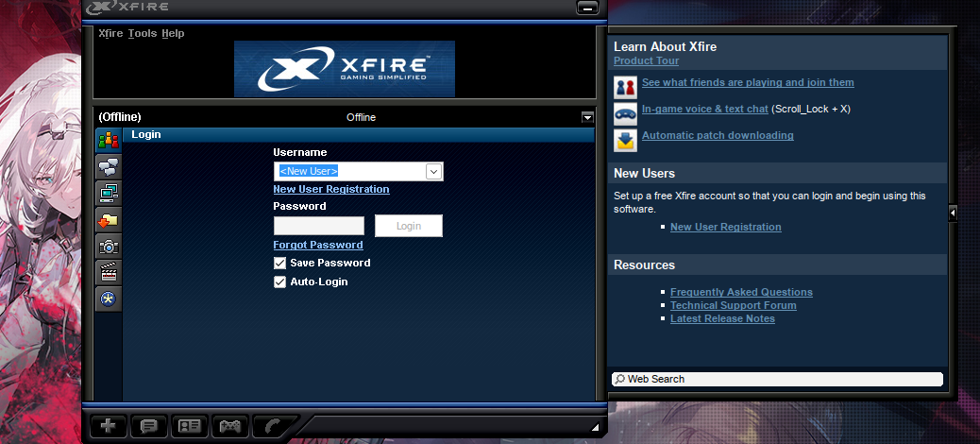Click the in-game chat gamepad icon
The height and width of the screenshot is (444, 980).
coord(625,113)
